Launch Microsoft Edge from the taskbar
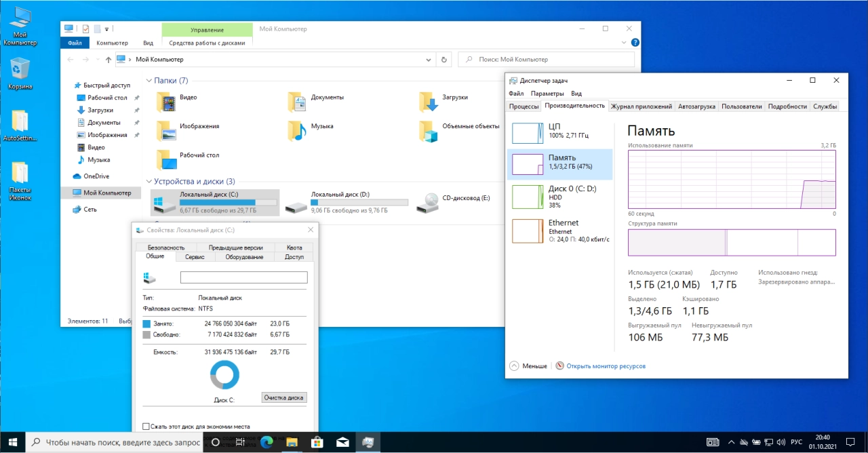Screen dimensions: 868x453 [x=265, y=442]
